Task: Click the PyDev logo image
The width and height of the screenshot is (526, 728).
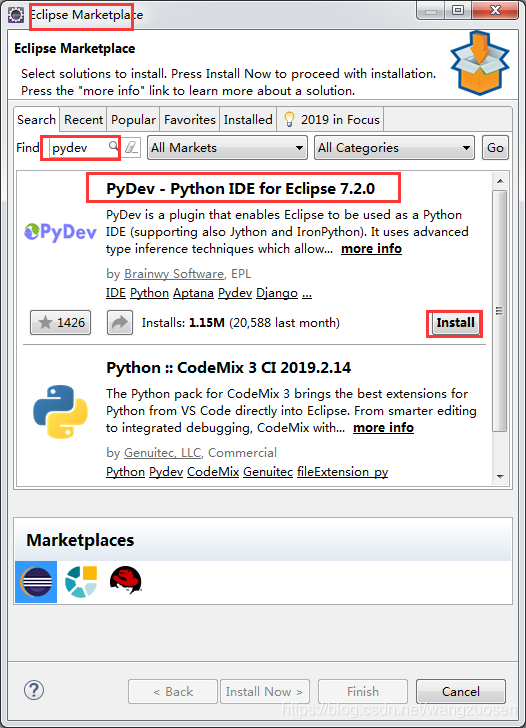Action: point(60,232)
